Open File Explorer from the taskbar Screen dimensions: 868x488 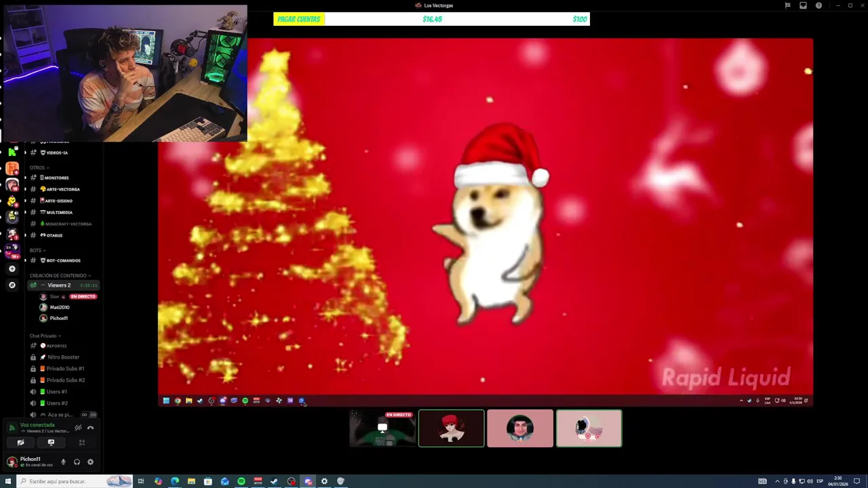tap(191, 481)
